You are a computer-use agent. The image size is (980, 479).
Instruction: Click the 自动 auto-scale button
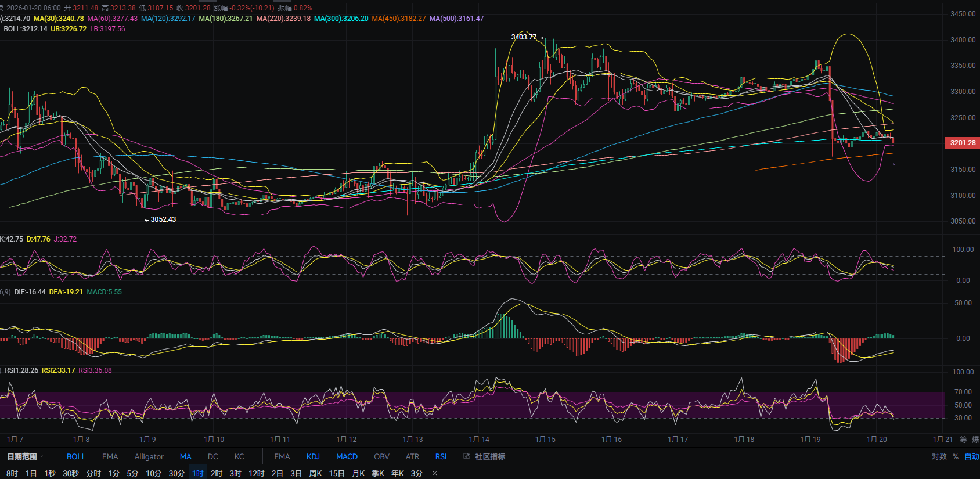click(x=971, y=456)
